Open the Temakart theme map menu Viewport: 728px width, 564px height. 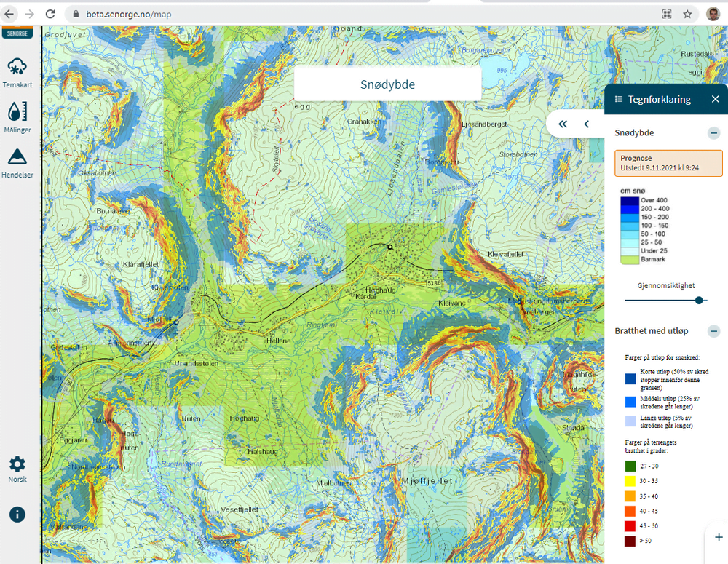tap(17, 71)
